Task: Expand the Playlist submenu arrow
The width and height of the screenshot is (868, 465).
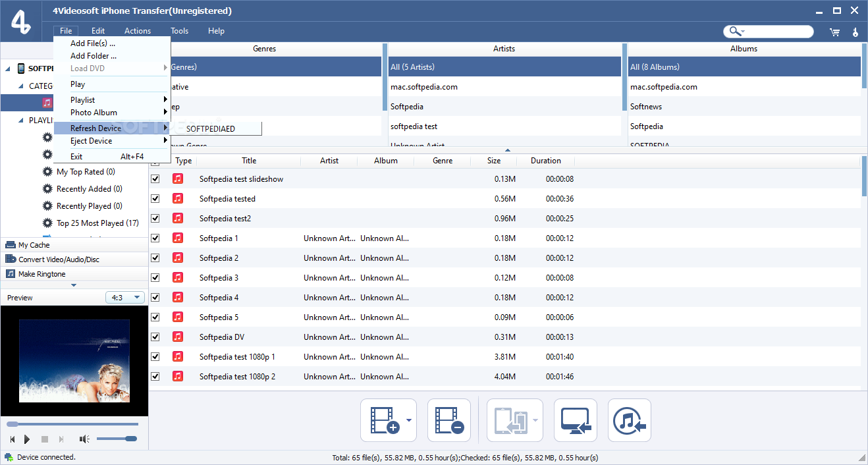Action: tap(166, 100)
